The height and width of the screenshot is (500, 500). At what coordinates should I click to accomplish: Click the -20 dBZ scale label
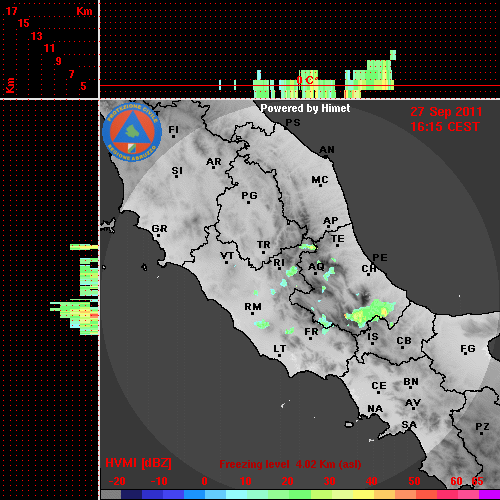click(x=117, y=481)
